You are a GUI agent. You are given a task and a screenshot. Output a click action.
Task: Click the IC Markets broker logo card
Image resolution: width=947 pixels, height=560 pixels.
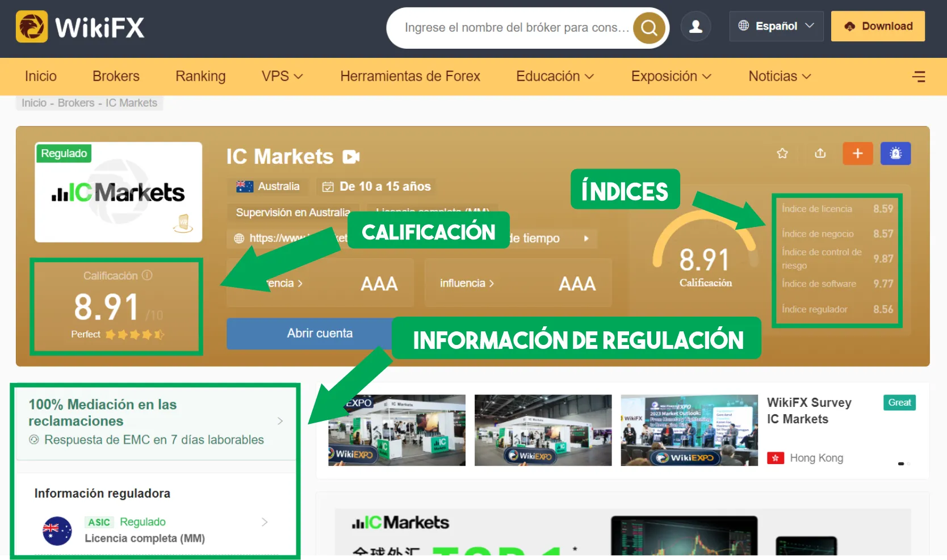point(119,192)
